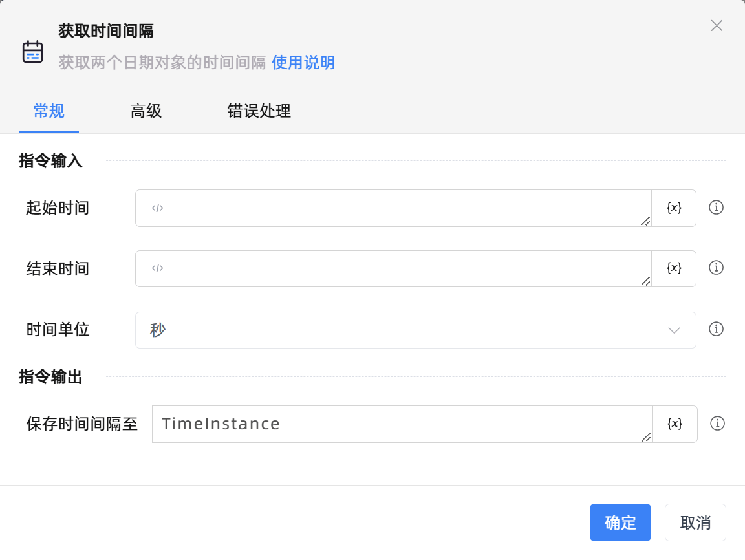Open the 错误处理 tab
The height and width of the screenshot is (560, 745).
(259, 111)
